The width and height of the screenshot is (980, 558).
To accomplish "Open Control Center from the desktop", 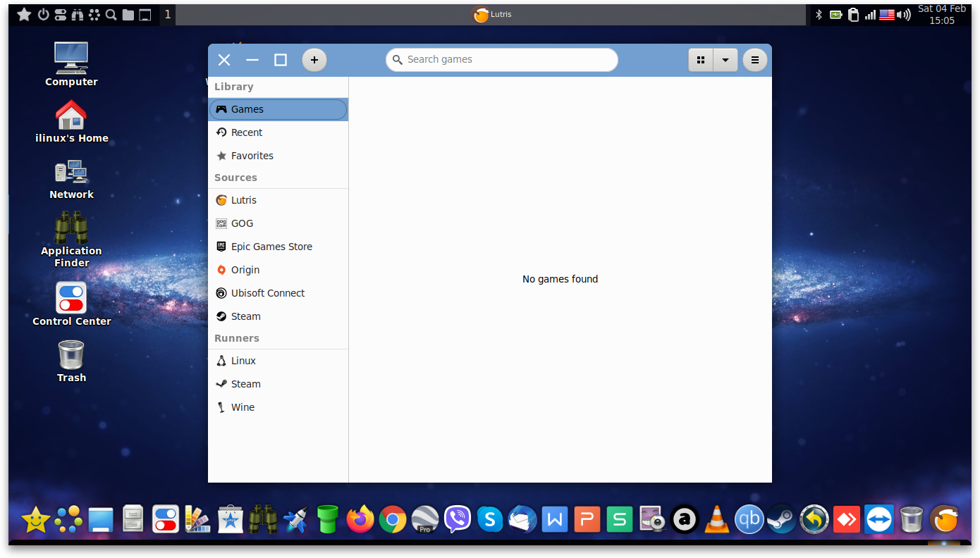I will coord(71,304).
